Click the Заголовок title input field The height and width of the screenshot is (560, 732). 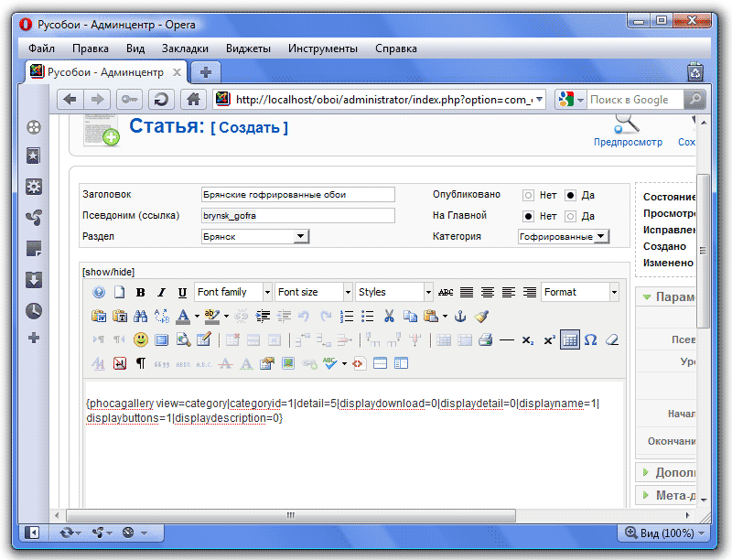(x=297, y=194)
